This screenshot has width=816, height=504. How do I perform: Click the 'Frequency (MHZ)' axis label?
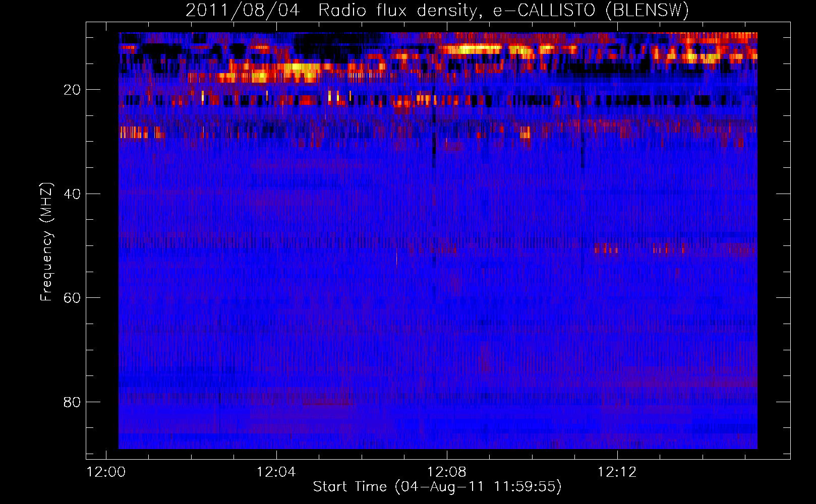(46, 242)
